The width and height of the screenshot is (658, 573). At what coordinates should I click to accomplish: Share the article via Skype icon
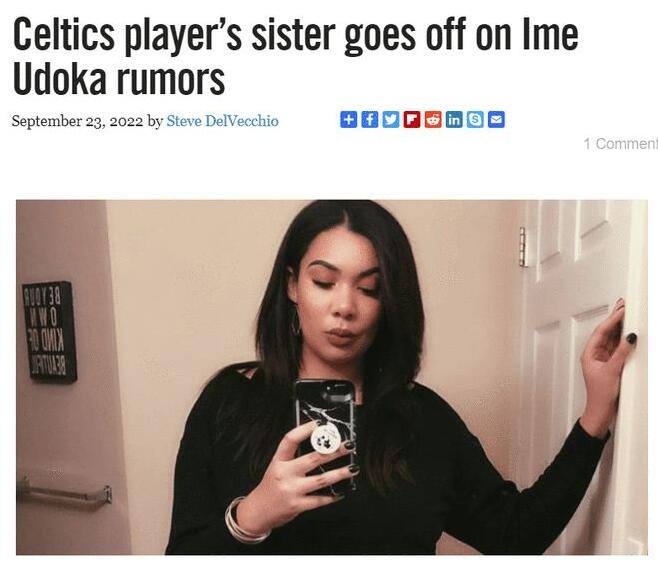click(x=475, y=120)
